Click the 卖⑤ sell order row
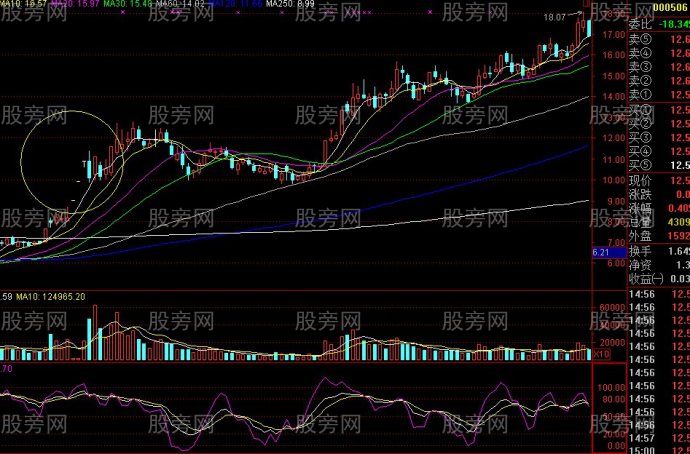Screen dimensions: 690x454 tap(659, 39)
